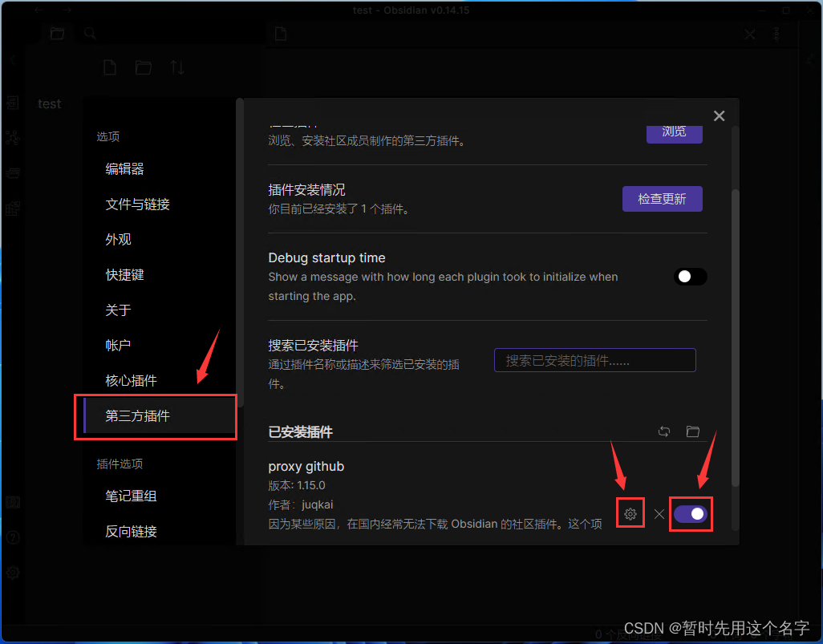Open graph view icon in left ribbon
Image resolution: width=823 pixels, height=644 pixels.
click(13, 137)
